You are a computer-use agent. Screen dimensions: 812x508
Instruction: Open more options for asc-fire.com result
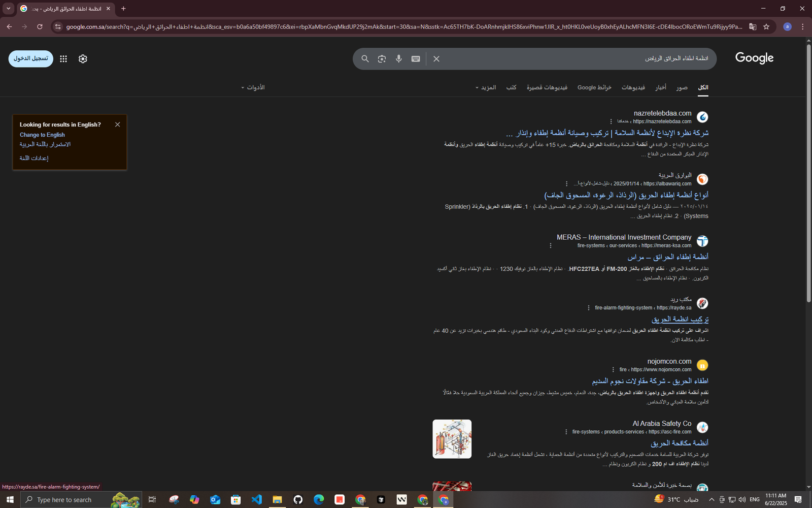[x=566, y=432]
